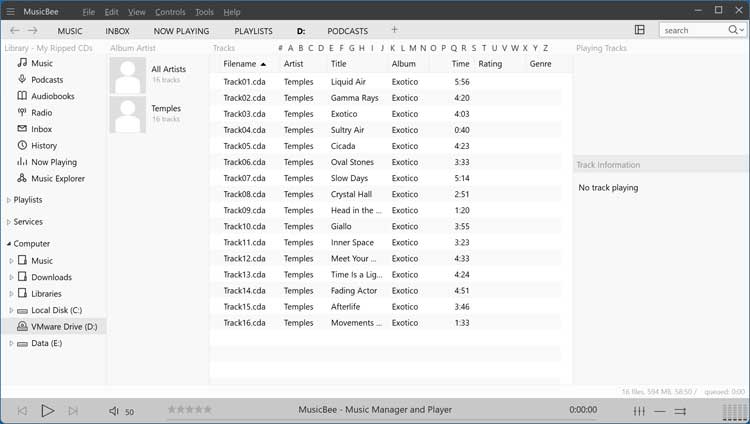Image resolution: width=750 pixels, height=424 pixels.
Task: Skip to the previous track
Action: coord(22,411)
